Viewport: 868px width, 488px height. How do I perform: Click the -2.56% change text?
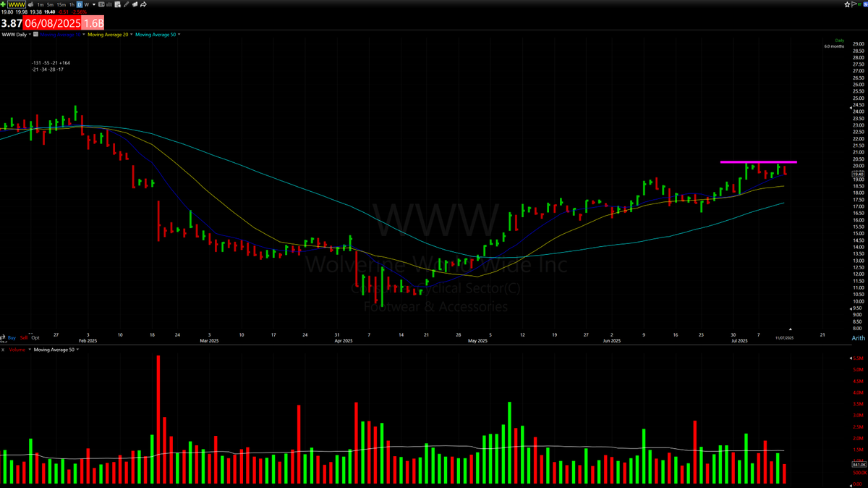(x=79, y=12)
